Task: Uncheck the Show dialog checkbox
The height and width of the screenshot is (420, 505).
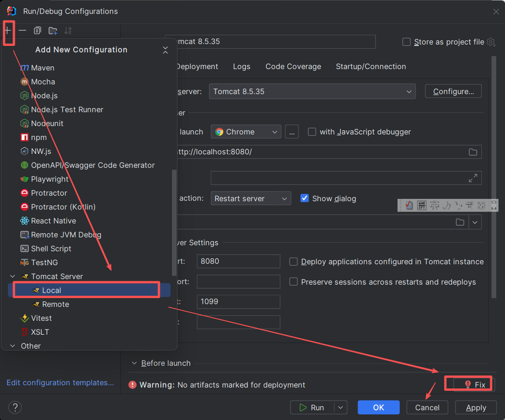Action: pyautogui.click(x=304, y=198)
